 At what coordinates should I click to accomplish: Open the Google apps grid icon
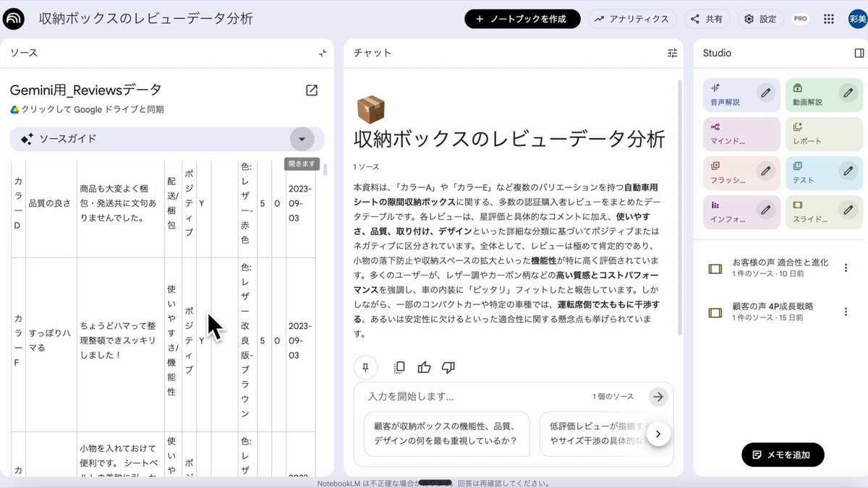pyautogui.click(x=829, y=19)
